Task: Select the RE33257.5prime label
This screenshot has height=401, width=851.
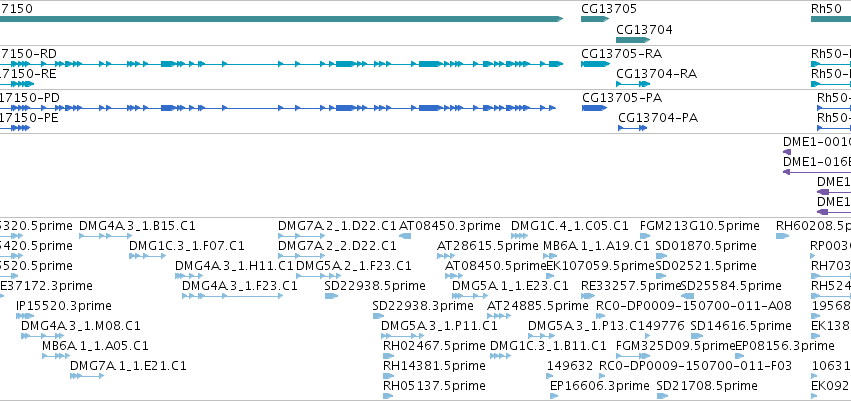Action: coord(631,286)
